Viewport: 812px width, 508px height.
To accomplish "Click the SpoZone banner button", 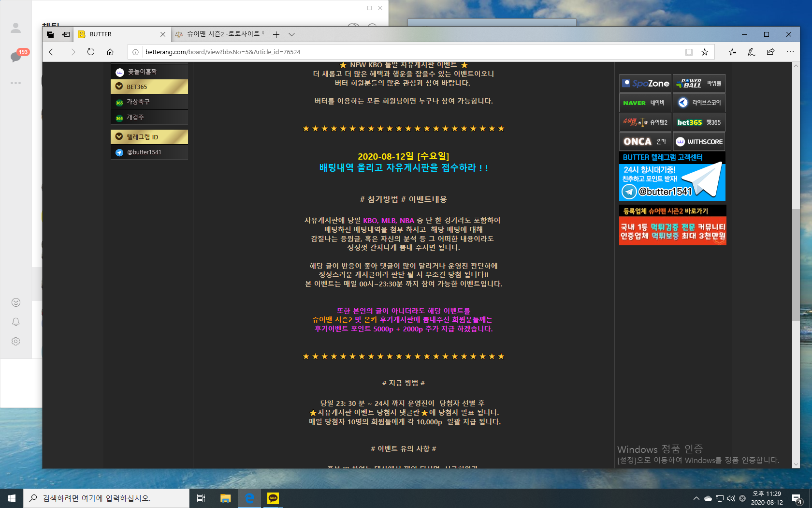I will [x=645, y=83].
